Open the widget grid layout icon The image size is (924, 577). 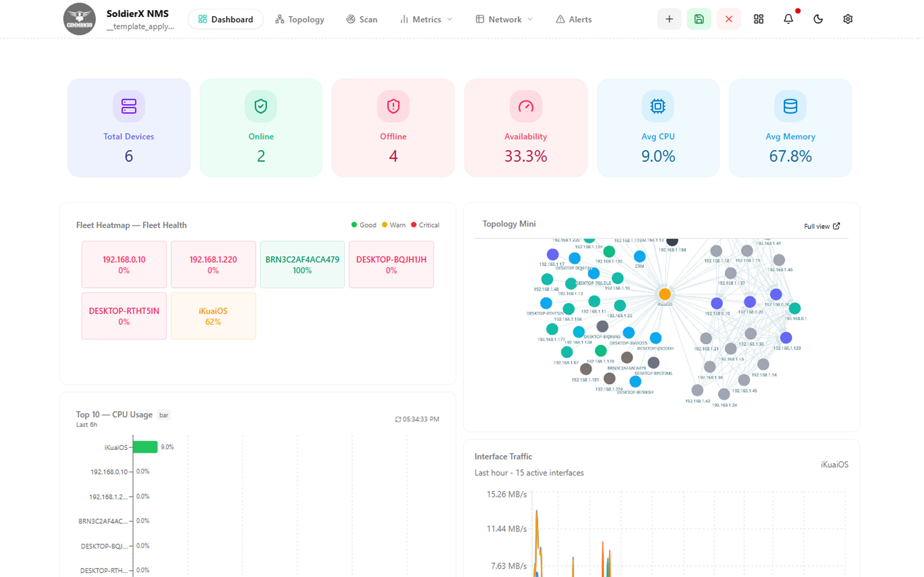point(758,19)
